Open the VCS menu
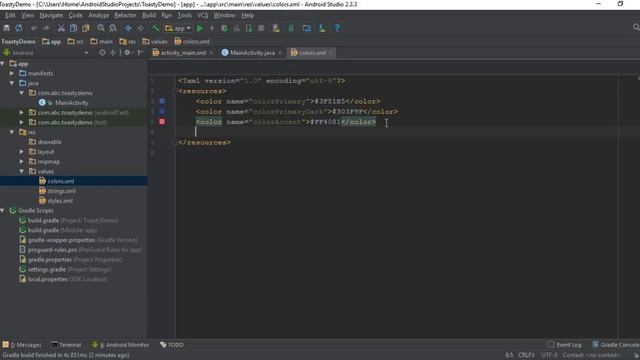Screen dimensions: 640x360 (x=202, y=15)
